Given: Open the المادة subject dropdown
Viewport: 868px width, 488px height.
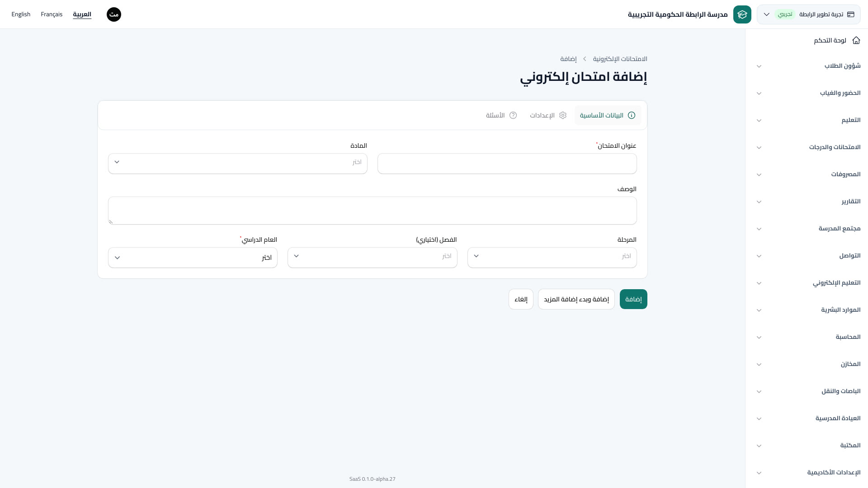Looking at the screenshot, I should [x=238, y=163].
